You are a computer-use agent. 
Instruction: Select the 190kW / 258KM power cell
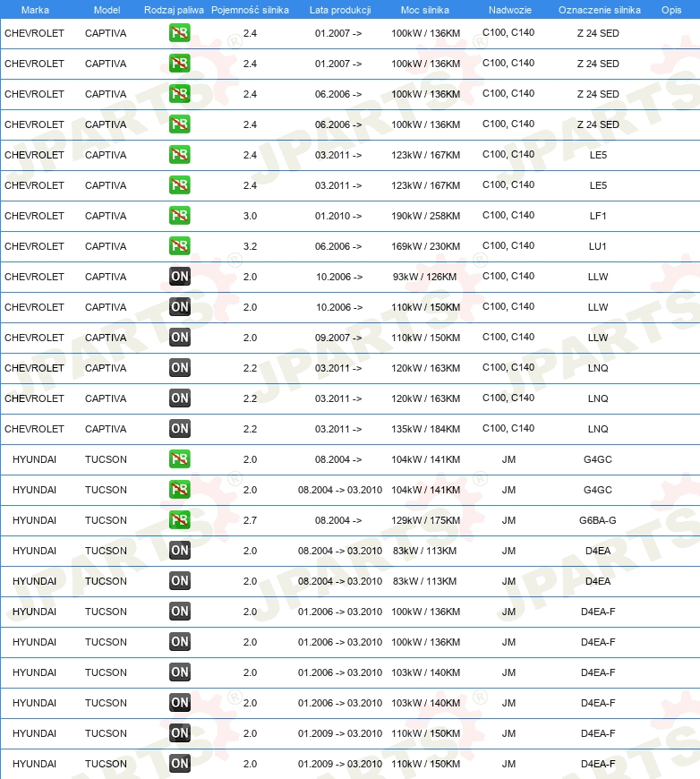[x=426, y=216]
